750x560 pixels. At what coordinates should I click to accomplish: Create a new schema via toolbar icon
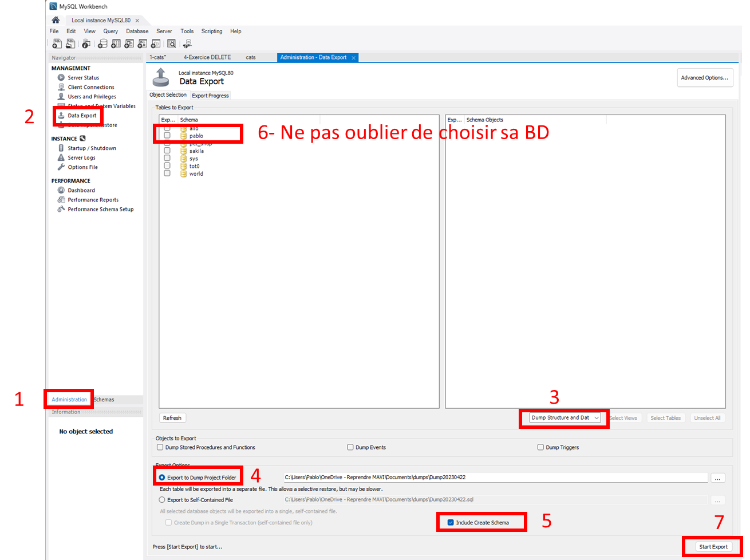click(x=102, y=44)
